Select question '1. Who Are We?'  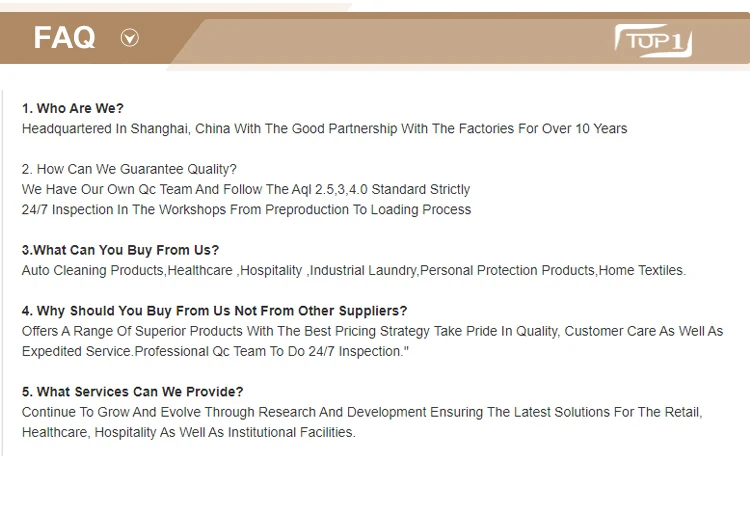[73, 108]
